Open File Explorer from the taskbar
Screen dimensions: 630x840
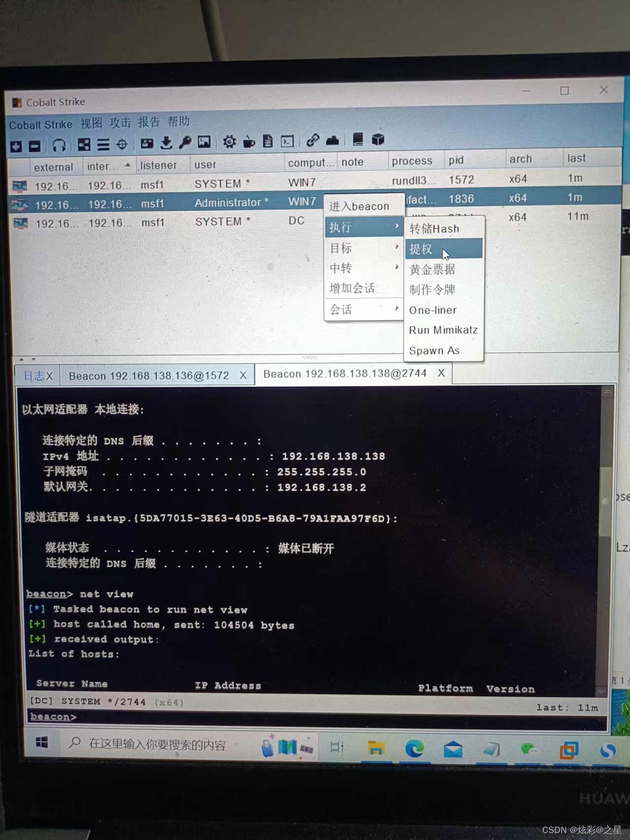coord(377,748)
